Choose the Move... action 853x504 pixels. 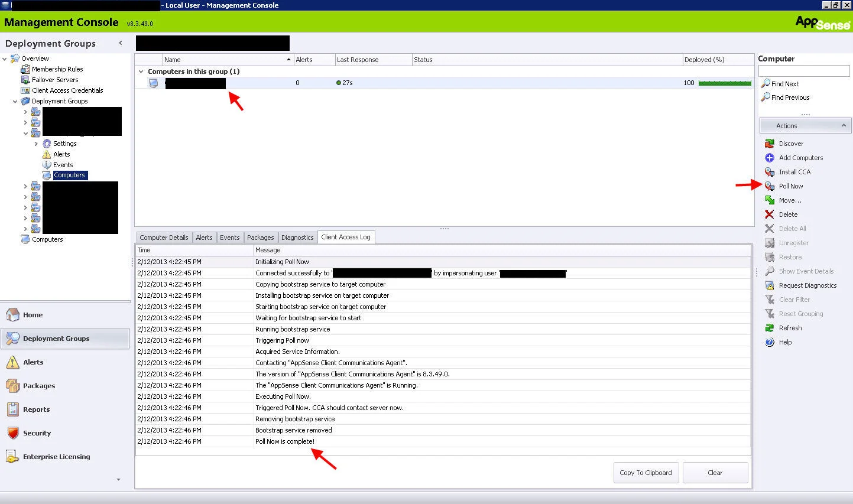(790, 200)
